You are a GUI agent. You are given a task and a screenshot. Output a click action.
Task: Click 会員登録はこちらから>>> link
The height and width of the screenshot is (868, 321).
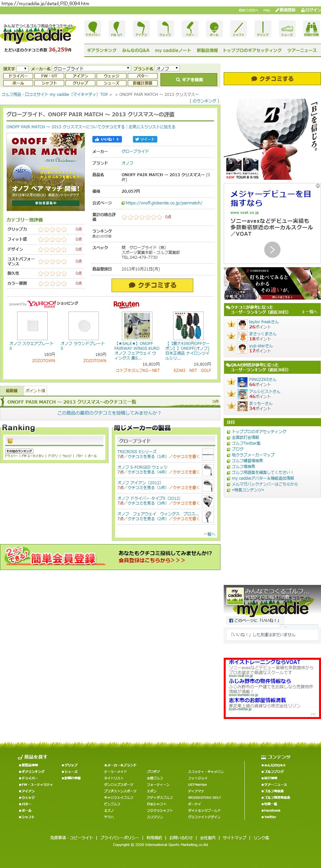point(152,560)
